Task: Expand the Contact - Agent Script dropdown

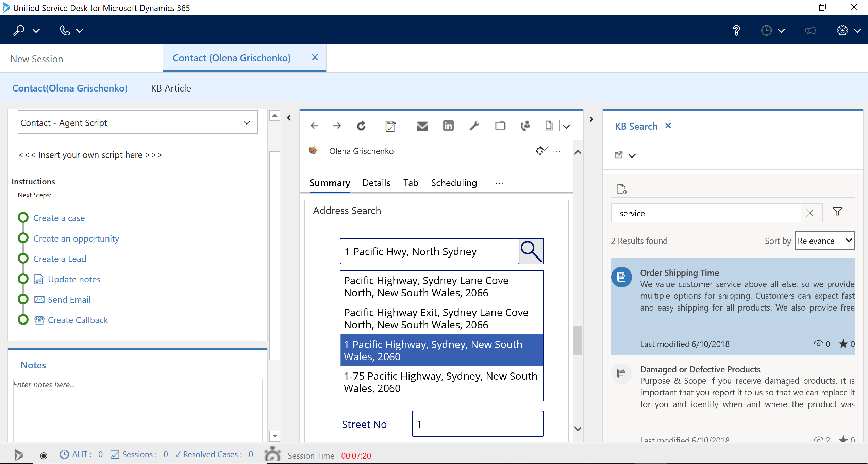Action: [x=246, y=122]
